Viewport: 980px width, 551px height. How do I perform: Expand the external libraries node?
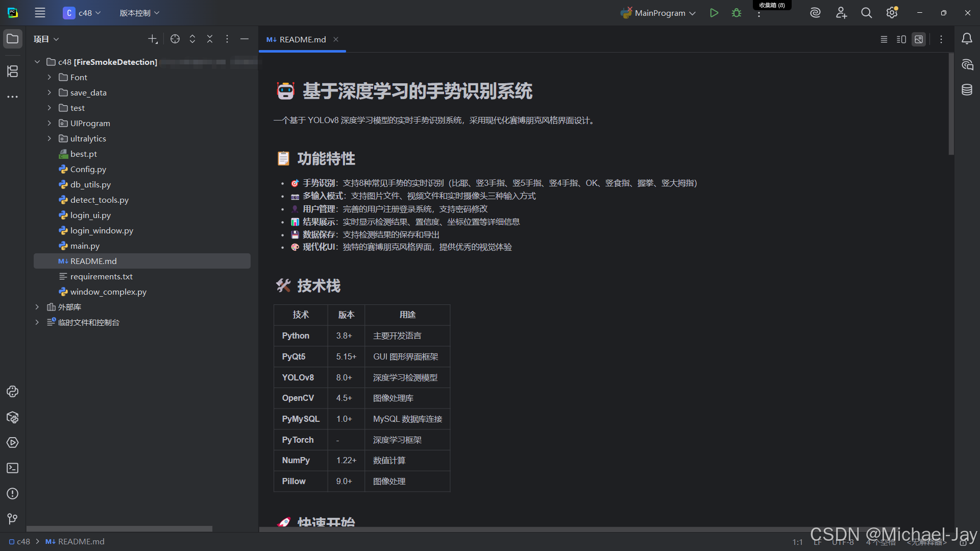click(37, 307)
